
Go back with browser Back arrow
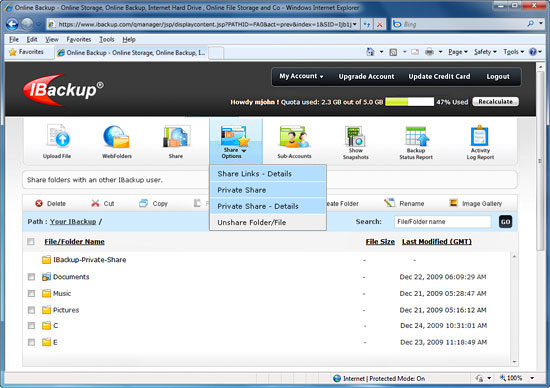12,24
